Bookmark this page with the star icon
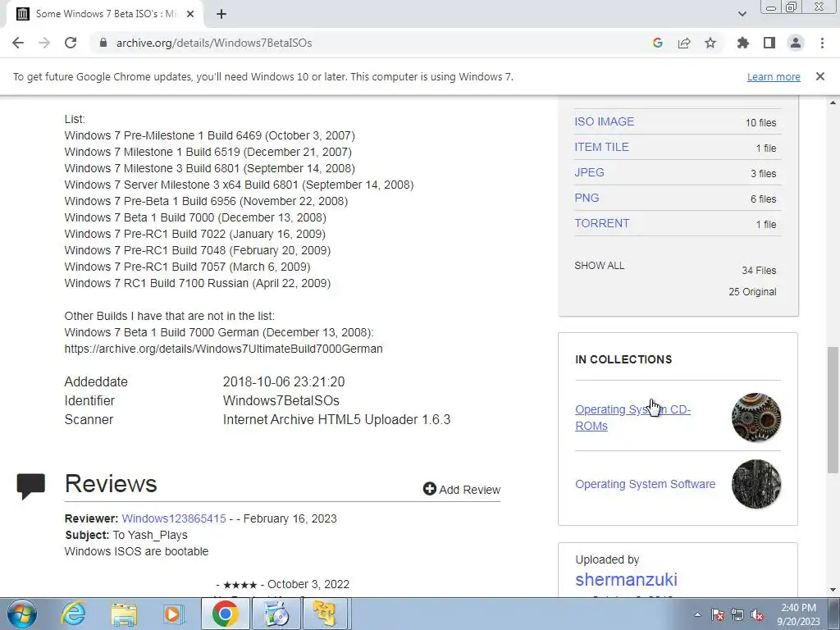 point(710,43)
